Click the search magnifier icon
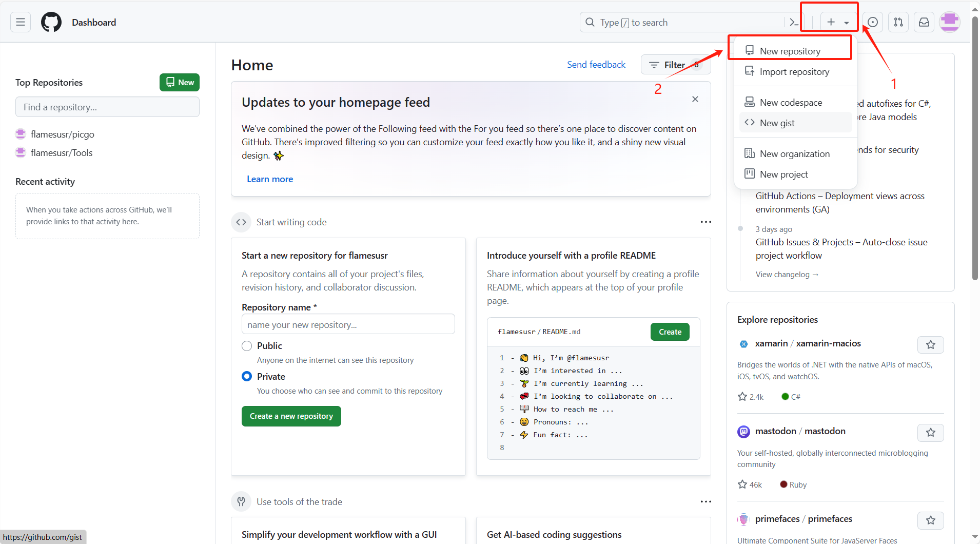 (x=590, y=22)
